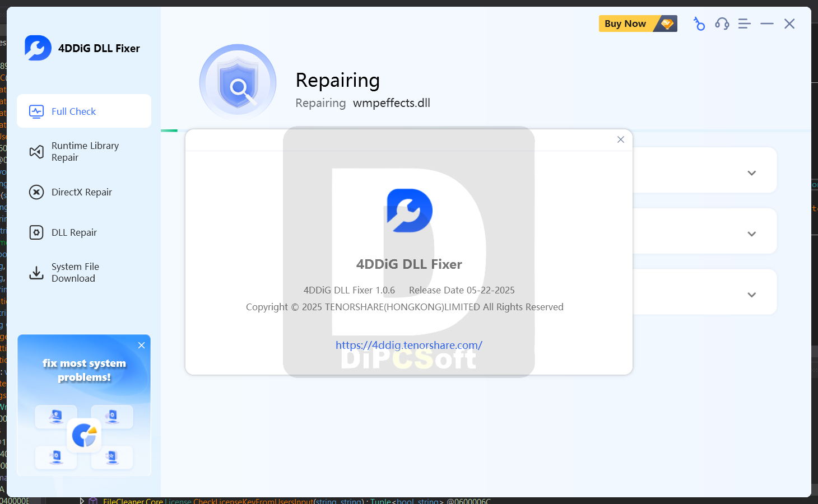Open the hamburger menu icon
The height and width of the screenshot is (504, 818).
click(x=744, y=24)
